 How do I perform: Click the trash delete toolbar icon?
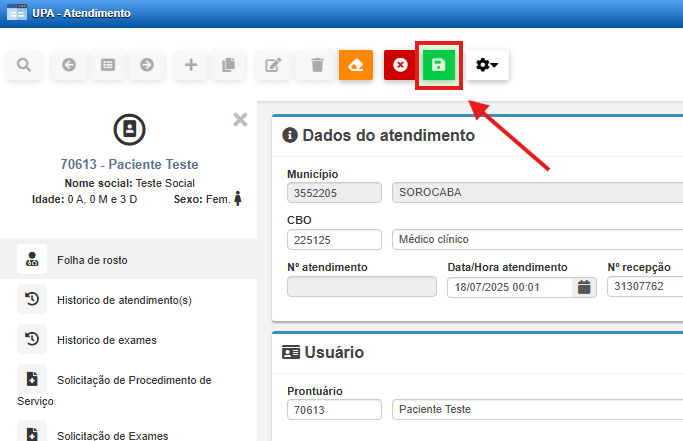[317, 65]
